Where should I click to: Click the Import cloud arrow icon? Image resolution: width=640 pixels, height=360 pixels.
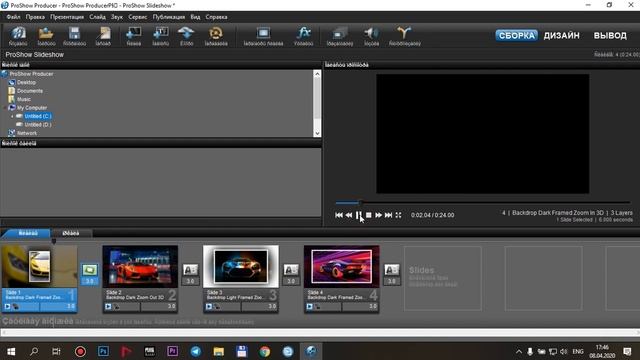(187, 36)
